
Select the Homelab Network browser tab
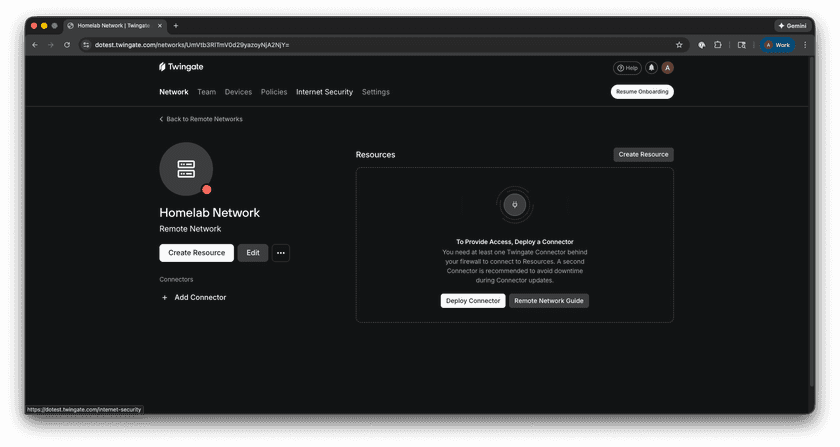[x=115, y=26]
